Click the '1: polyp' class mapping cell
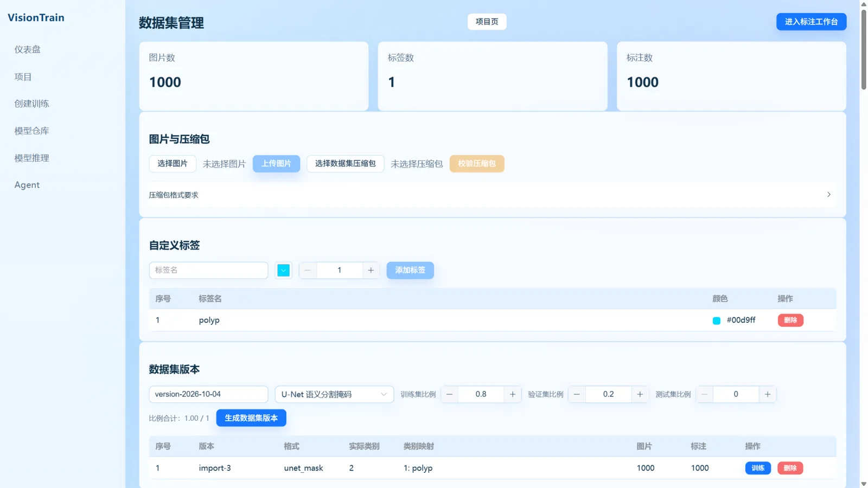 pos(418,468)
